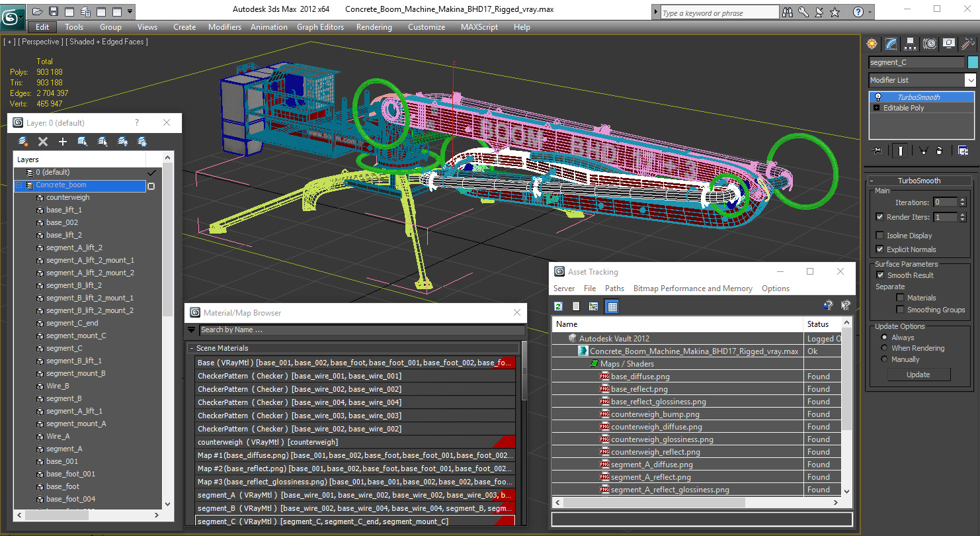This screenshot has height=536, width=980.
Task: Click object color swatch next to segment_C
Action: (972, 62)
